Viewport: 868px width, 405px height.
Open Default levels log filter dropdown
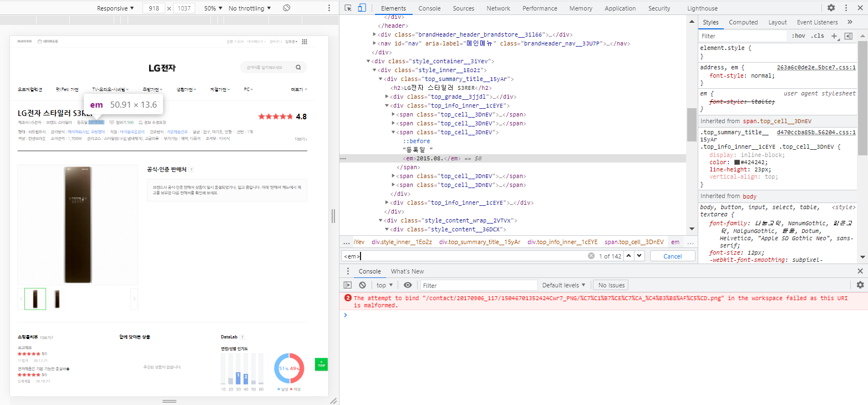tap(564, 285)
